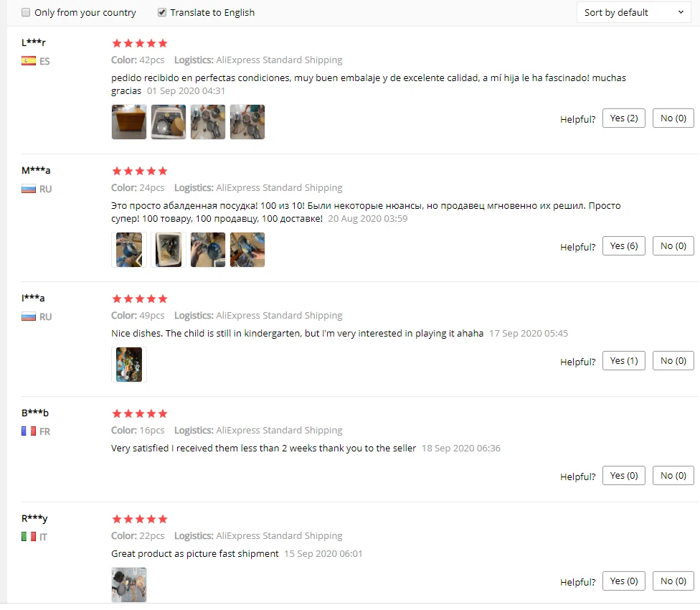
Task: Open the first photo in L***r's review
Action: (129, 122)
